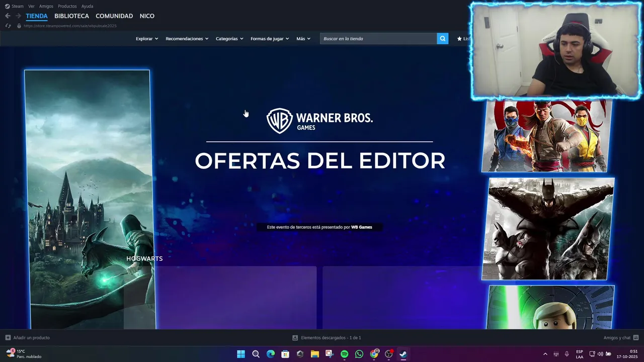The image size is (644, 362).
Task: Click the battery tray icon
Action: tap(608, 354)
